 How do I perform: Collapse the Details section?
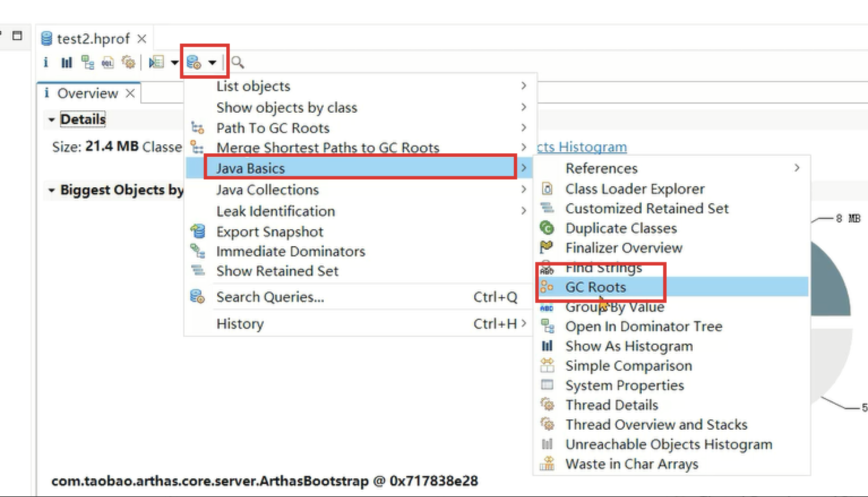[51, 119]
